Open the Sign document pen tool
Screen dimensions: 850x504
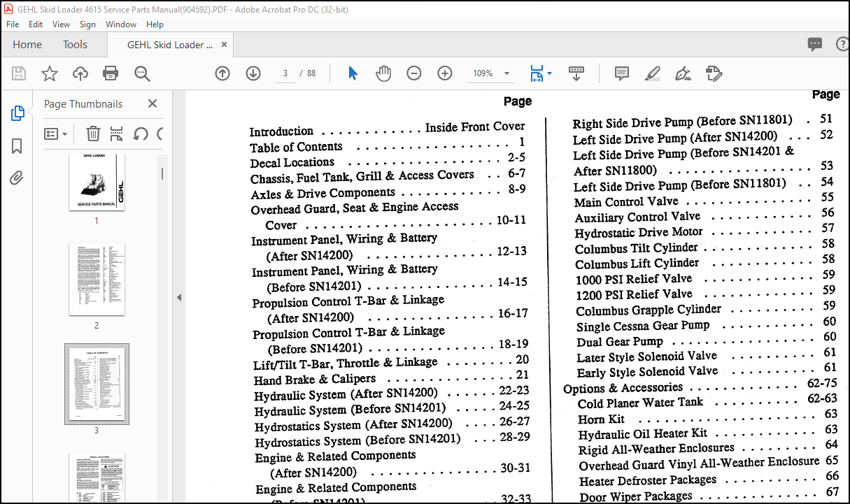click(683, 73)
